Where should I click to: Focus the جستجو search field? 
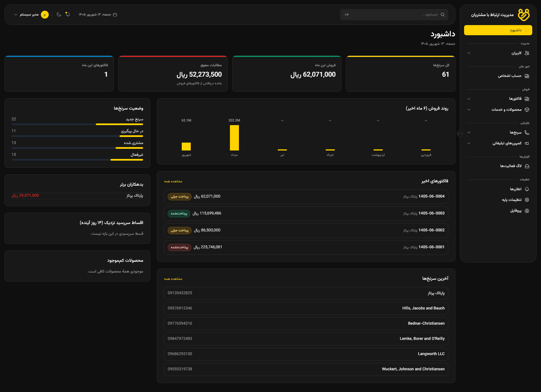click(x=394, y=15)
